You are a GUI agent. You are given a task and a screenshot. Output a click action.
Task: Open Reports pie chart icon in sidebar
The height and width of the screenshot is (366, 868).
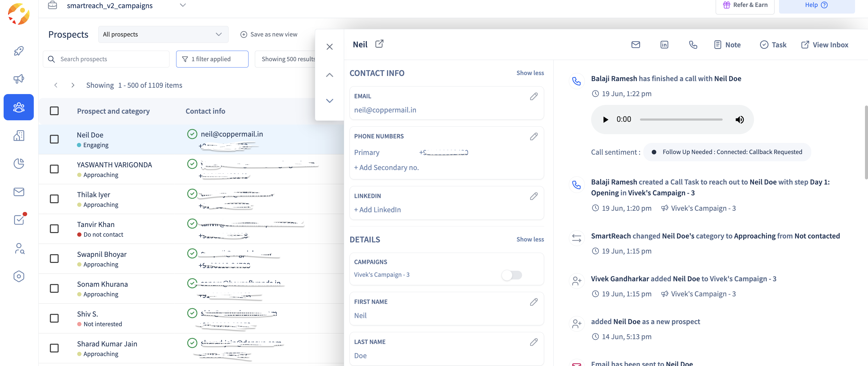pyautogui.click(x=18, y=164)
